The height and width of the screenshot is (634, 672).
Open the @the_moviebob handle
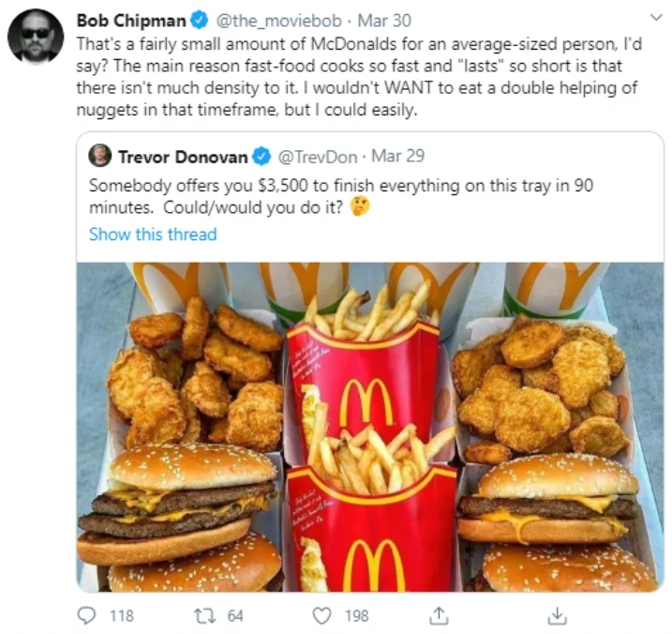click(279, 21)
